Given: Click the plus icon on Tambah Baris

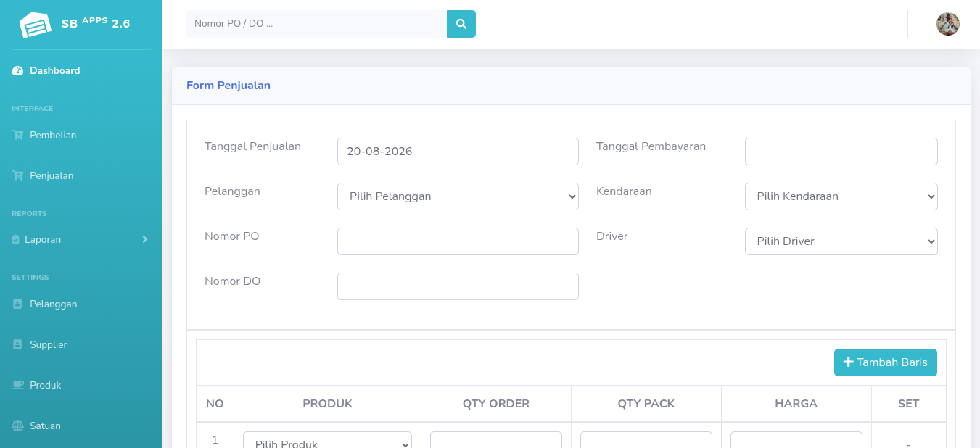Looking at the screenshot, I should (x=848, y=362).
